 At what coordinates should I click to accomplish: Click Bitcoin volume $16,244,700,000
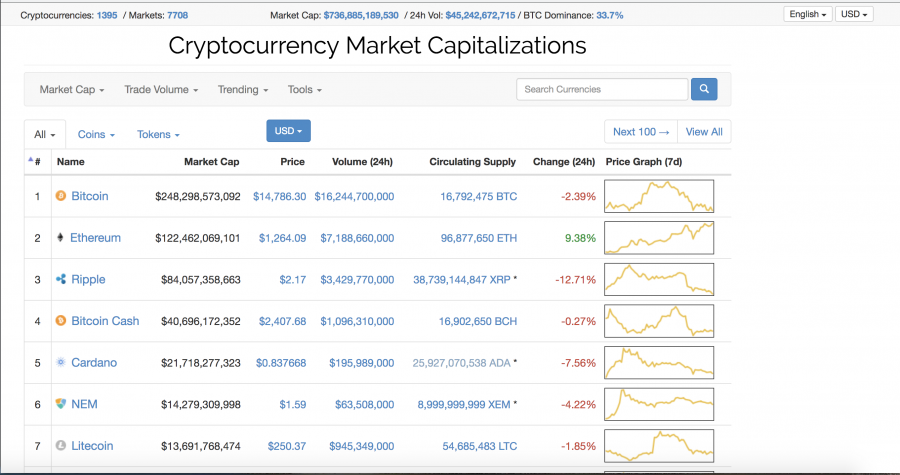coord(354,197)
